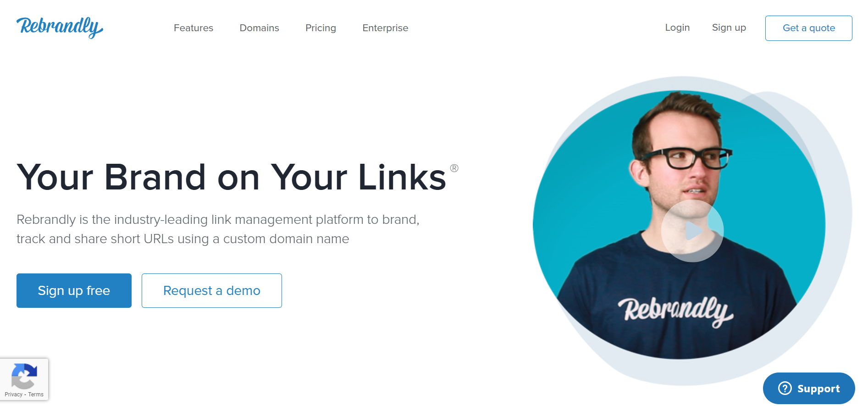Click the Request a demo button
The width and height of the screenshot is (868, 406).
point(212,290)
